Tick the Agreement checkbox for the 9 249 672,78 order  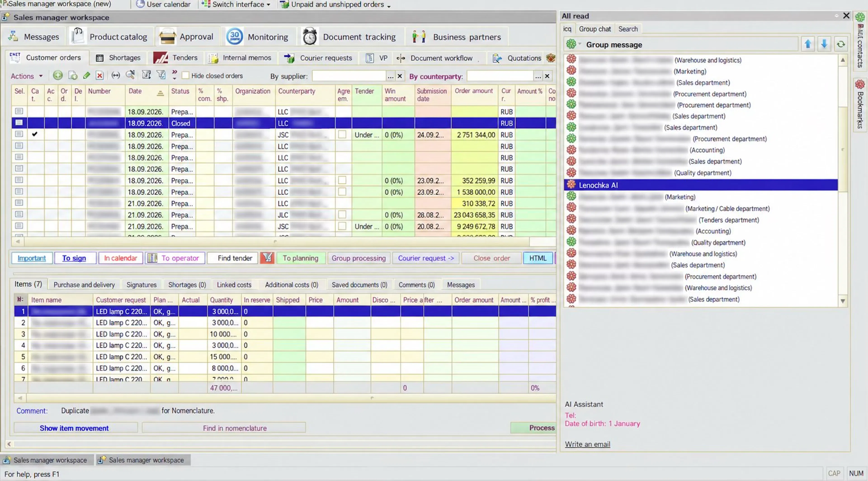pos(342,226)
